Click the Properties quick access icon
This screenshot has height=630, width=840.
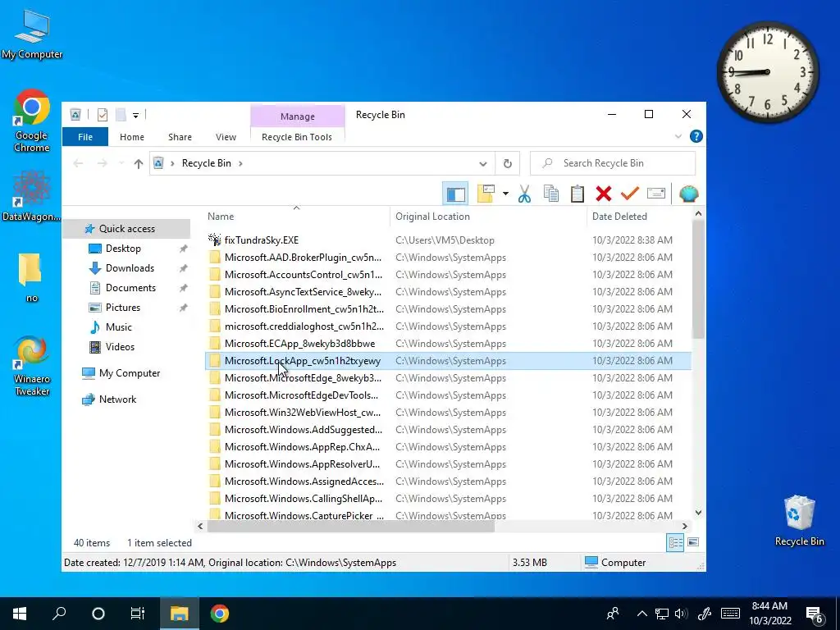pyautogui.click(x=103, y=115)
